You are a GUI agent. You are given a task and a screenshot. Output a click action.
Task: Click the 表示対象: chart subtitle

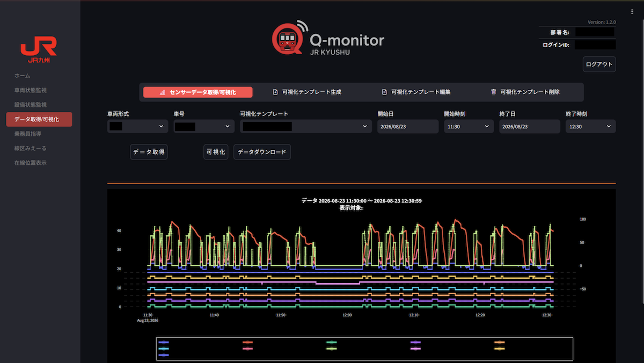tap(351, 208)
